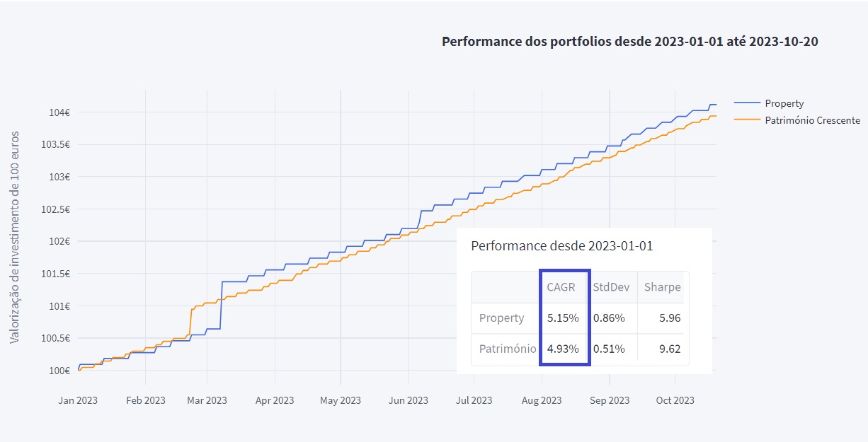Click the 4.93% CAGR cell
868x442 pixels.
pos(563,349)
